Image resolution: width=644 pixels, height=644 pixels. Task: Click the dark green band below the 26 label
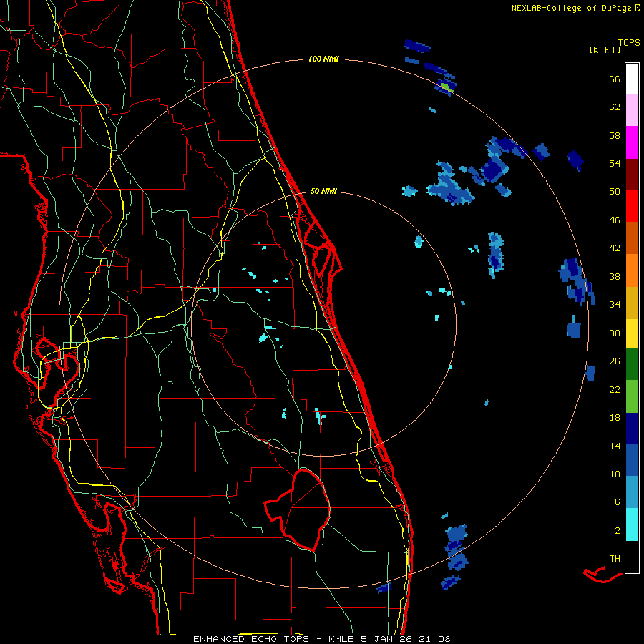point(632,364)
